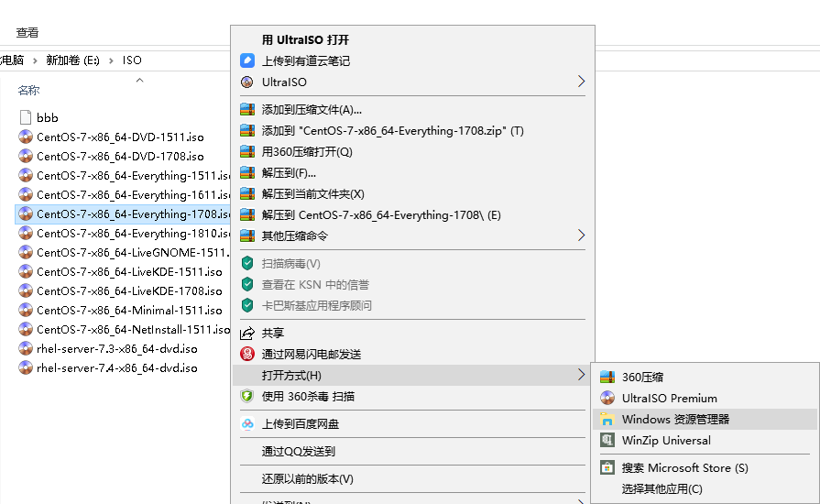
Task: Click the Youdao cloud note upload icon
Action: point(246,60)
